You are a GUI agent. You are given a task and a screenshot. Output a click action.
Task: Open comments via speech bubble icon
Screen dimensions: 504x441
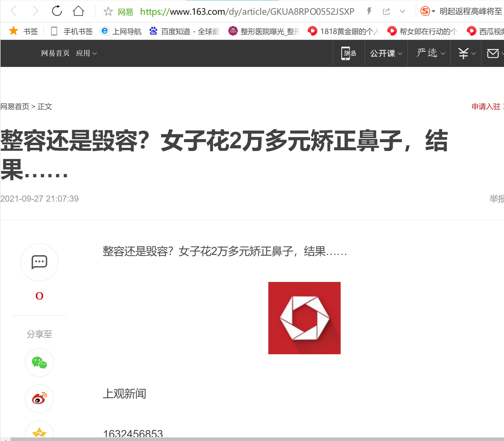coord(39,262)
